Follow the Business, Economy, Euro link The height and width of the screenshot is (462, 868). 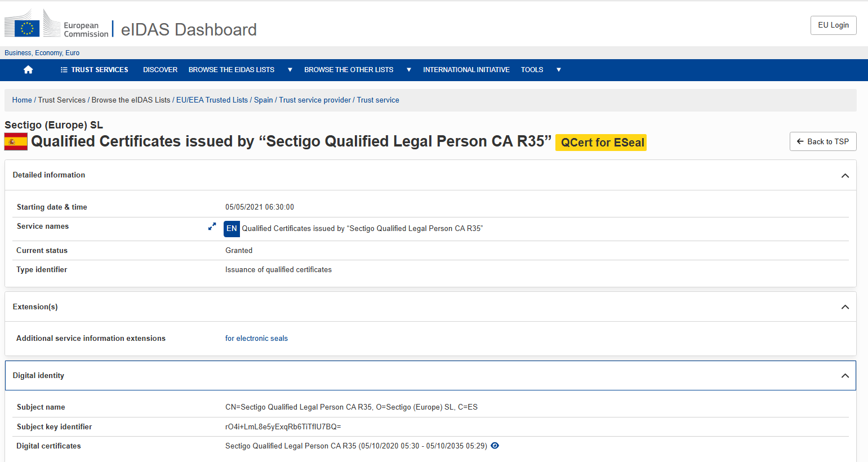(x=42, y=53)
